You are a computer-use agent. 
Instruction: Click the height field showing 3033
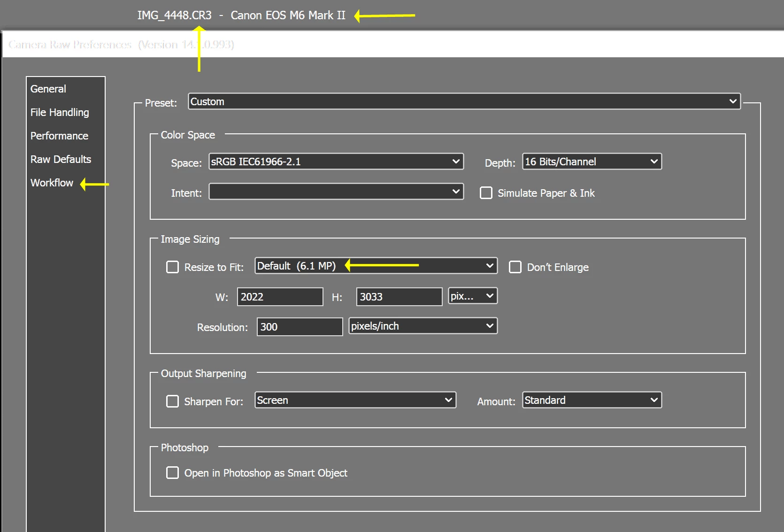(400, 297)
